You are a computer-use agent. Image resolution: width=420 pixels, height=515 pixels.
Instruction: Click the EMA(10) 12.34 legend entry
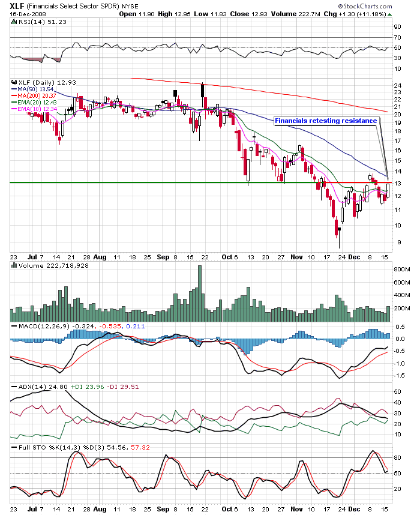(34, 109)
